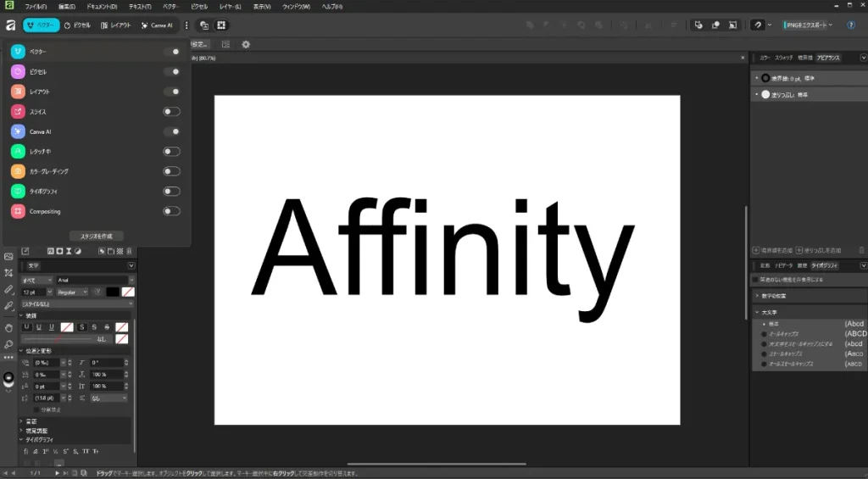The image size is (868, 479).
Task: Click the スライス icon in the studio list
Action: point(19,112)
